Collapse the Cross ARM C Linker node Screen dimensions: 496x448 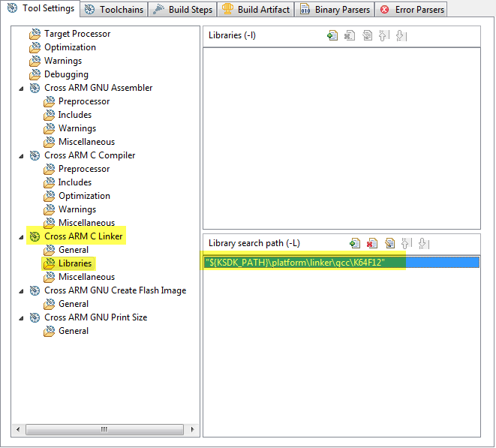pyautogui.click(x=21, y=236)
